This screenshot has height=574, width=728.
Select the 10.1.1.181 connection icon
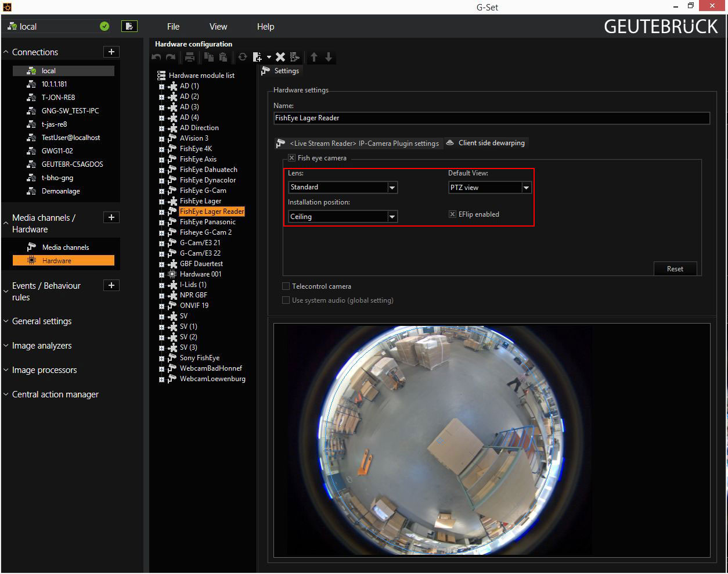pyautogui.click(x=31, y=84)
